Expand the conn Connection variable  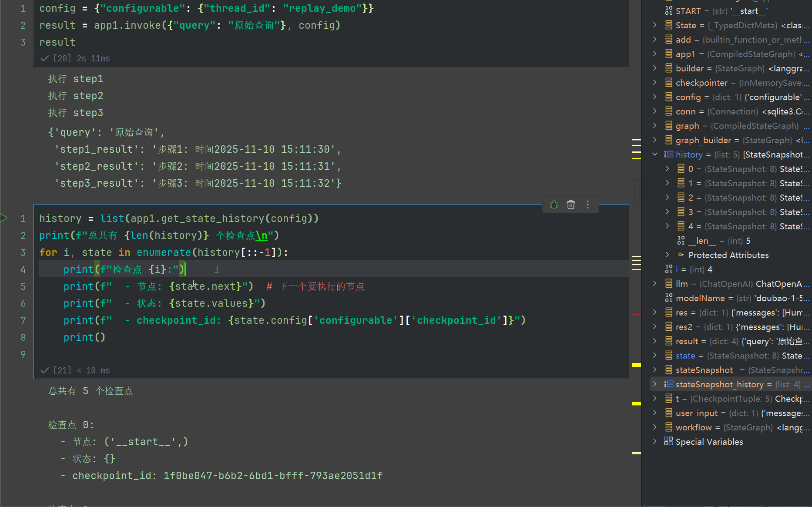(655, 111)
